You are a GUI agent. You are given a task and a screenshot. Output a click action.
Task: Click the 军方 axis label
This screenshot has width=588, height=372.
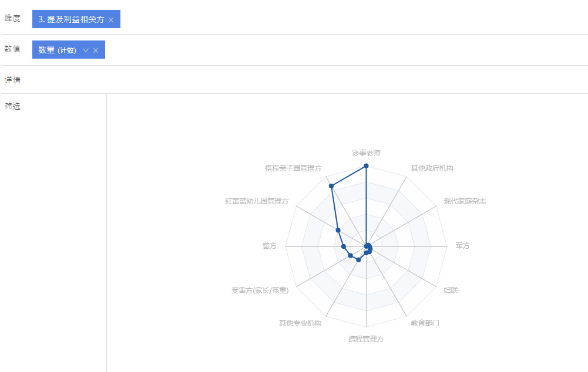[462, 246]
